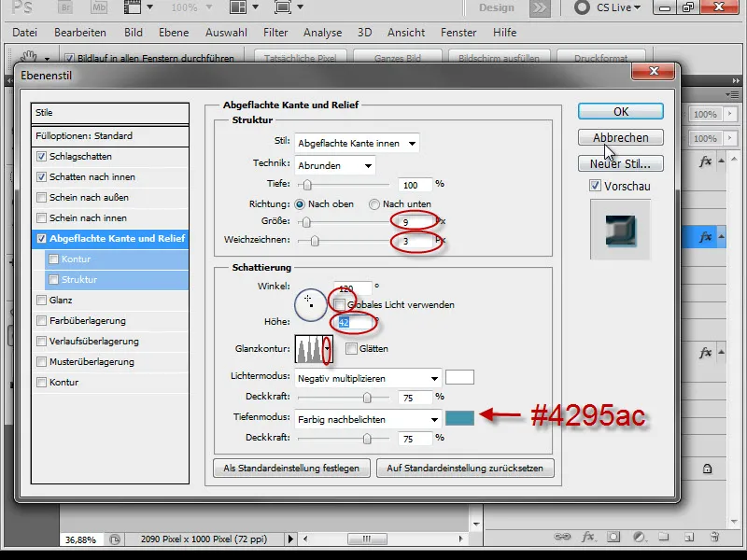Toggle the Vorschau preview checkbox
Viewport: 747px width, 560px height.
(595, 186)
